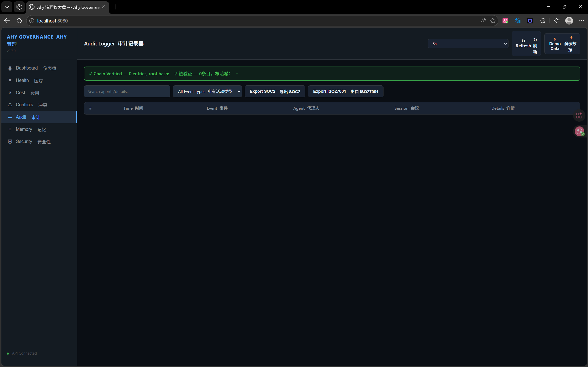Export the ISO27001 report
The height and width of the screenshot is (367, 588).
point(346,92)
